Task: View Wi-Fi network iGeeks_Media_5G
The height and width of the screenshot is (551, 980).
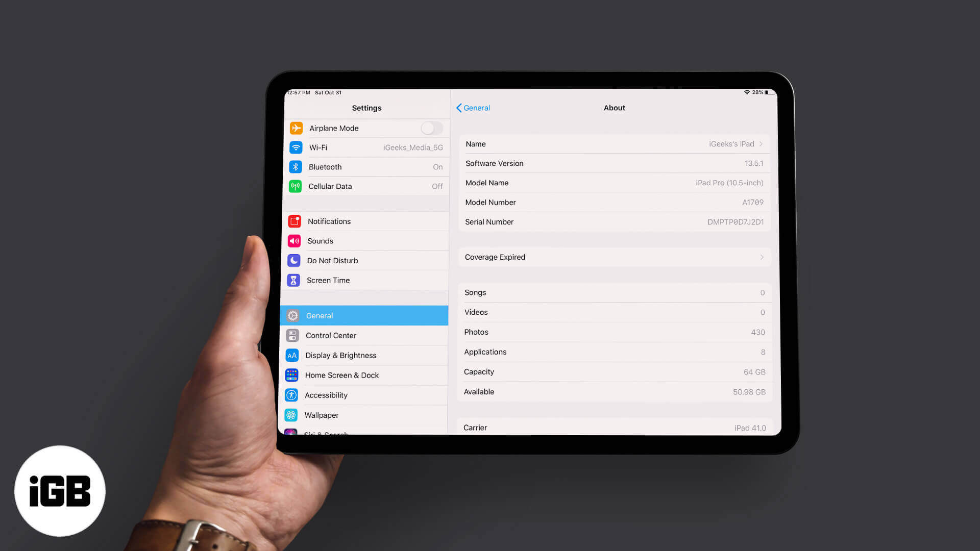Action: [367, 147]
